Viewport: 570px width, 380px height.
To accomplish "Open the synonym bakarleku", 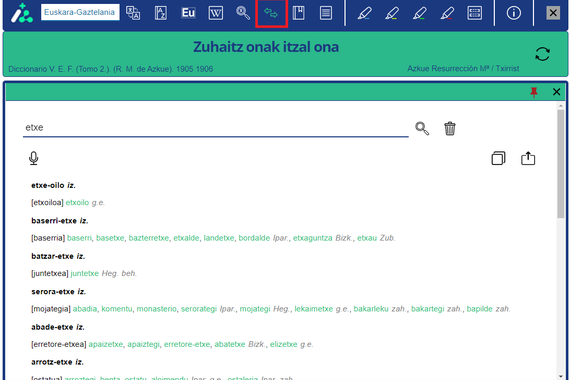I will tap(371, 309).
